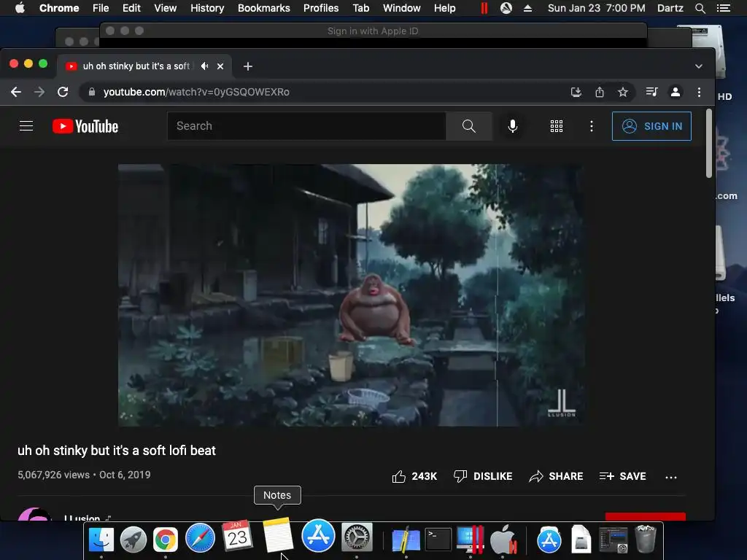Install app icon in address bar
747x560 pixels.
[x=576, y=92]
